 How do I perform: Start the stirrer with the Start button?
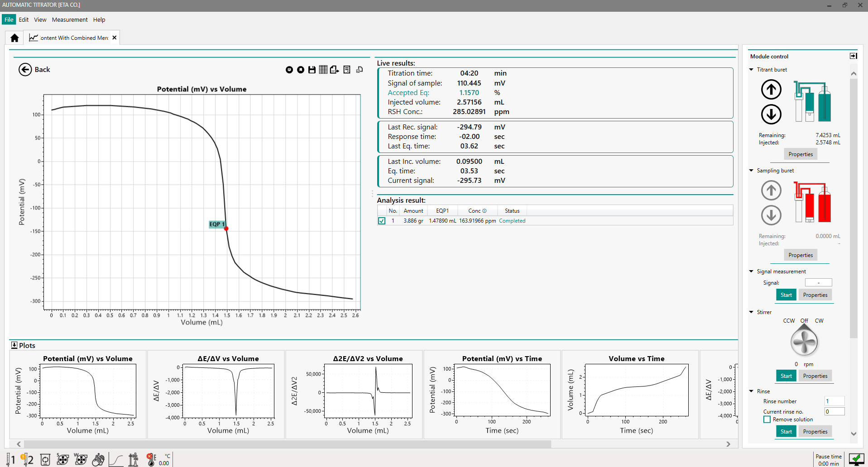click(x=786, y=376)
